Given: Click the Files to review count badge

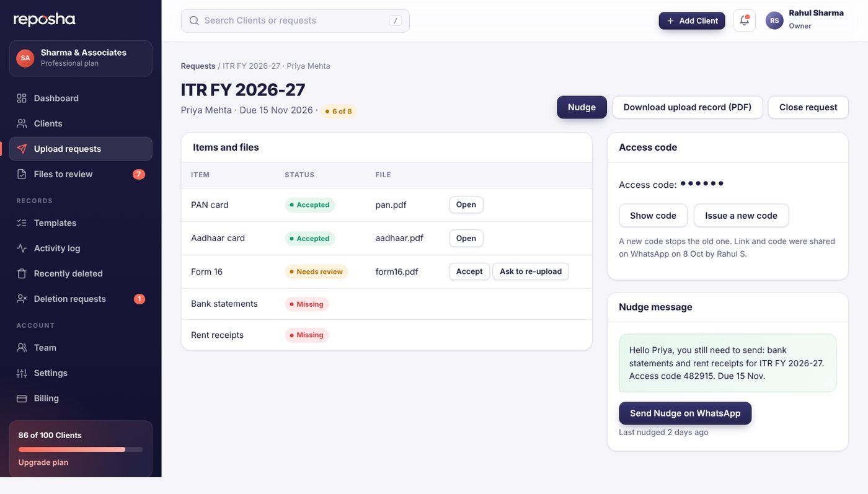Looking at the screenshot, I should pos(139,174).
